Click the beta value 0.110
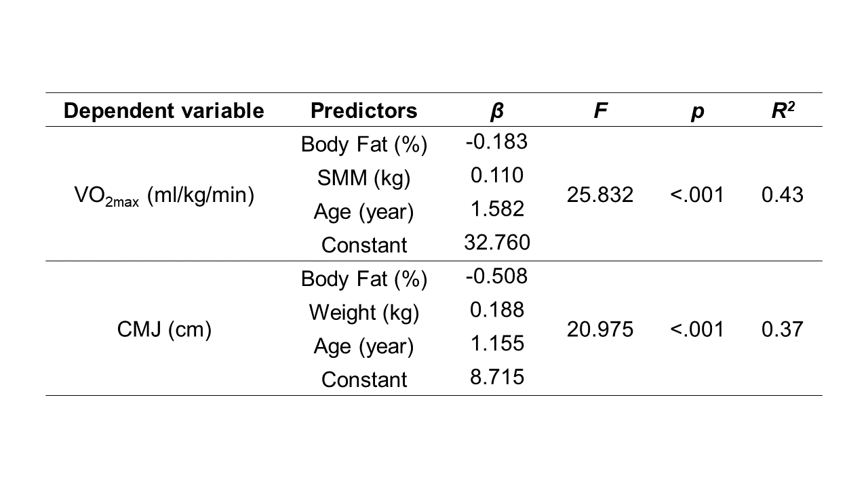 [496, 176]
